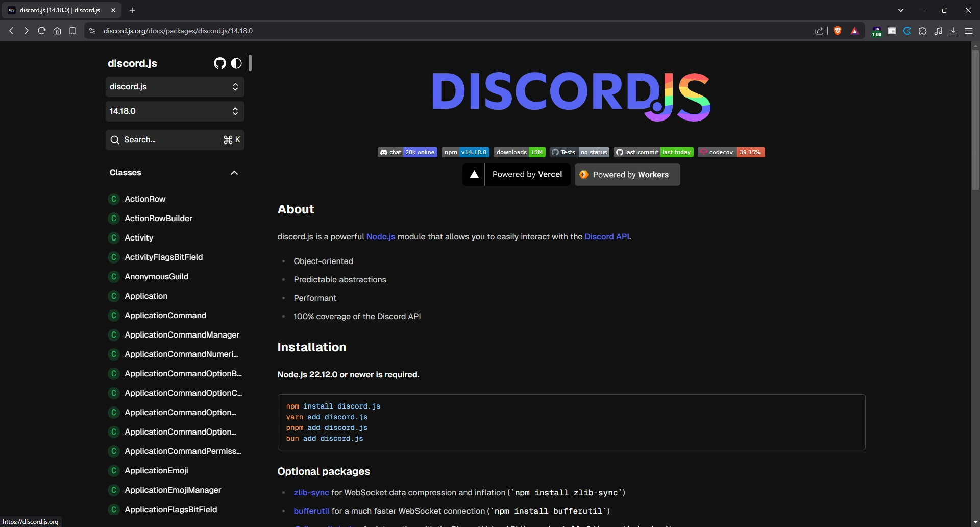
Task: Open the browser main hamburger menu
Action: tap(969, 31)
